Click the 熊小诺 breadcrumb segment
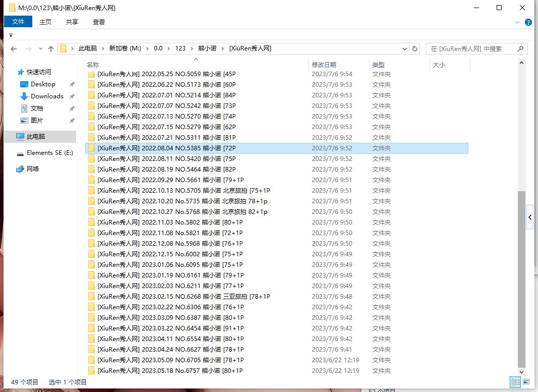Viewport: 538px width, 392px height. (207, 48)
